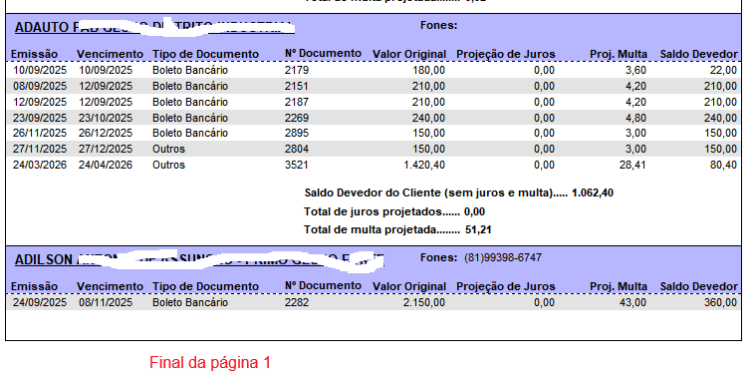The height and width of the screenshot is (377, 750).
Task: Select document number 2895
Action: [297, 133]
